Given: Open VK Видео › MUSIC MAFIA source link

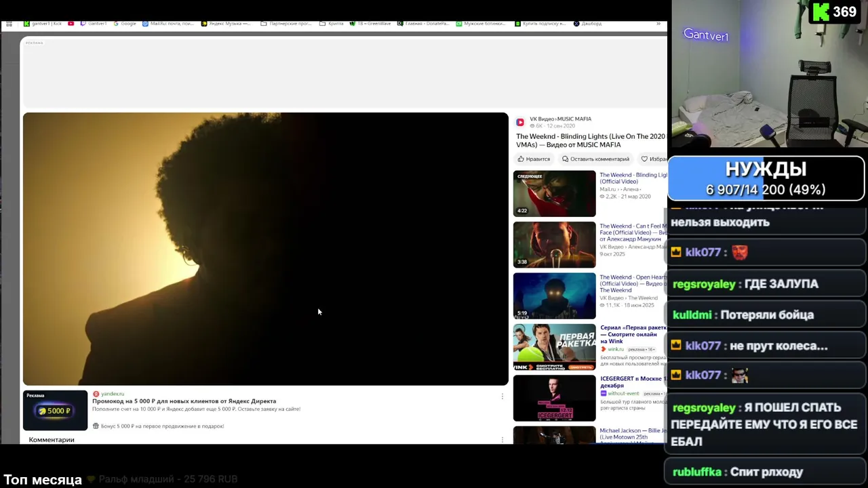Looking at the screenshot, I should (560, 119).
